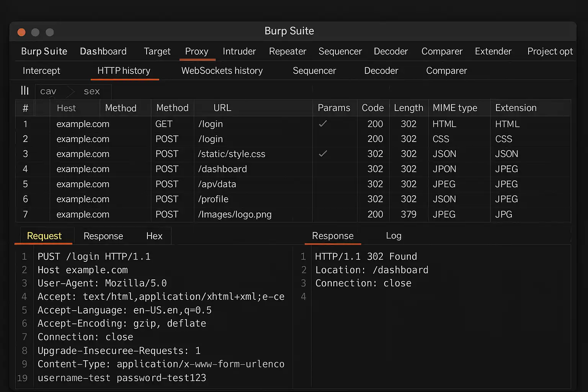
Task: Select the /dashboard URL row
Action: point(222,169)
